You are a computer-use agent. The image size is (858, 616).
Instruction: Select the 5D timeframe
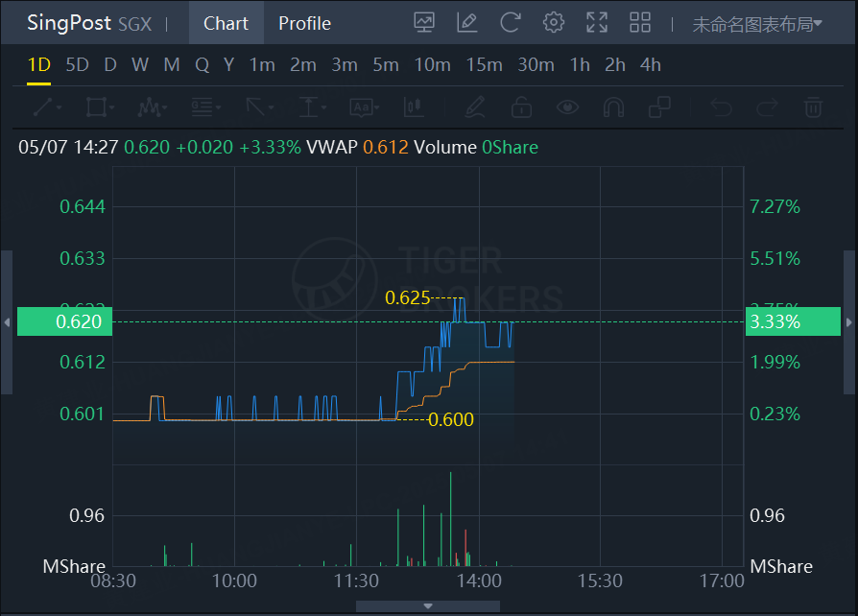pos(77,65)
